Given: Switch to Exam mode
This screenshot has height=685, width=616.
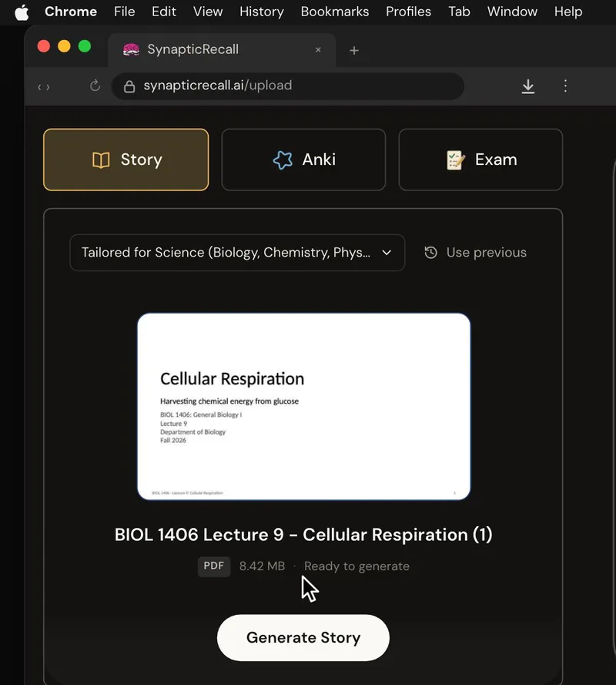Looking at the screenshot, I should 480,159.
